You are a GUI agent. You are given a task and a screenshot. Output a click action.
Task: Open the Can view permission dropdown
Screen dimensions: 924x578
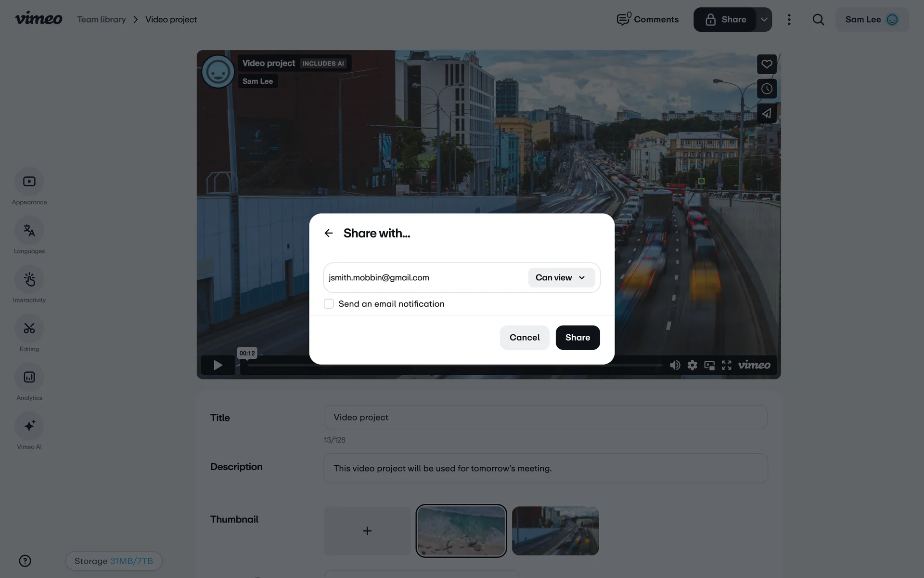[x=561, y=277]
